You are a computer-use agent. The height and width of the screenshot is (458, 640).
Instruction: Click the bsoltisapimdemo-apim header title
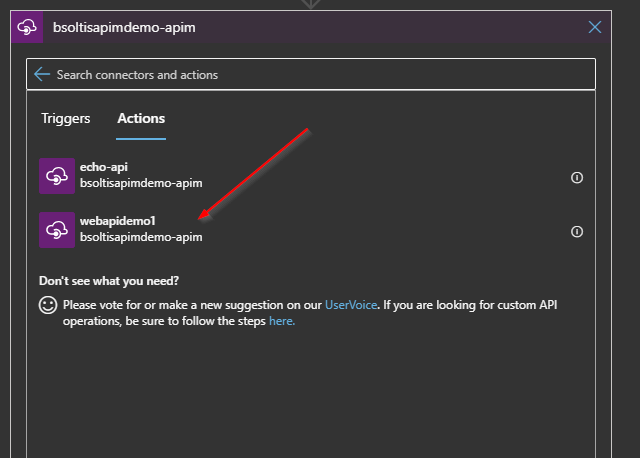click(124, 28)
